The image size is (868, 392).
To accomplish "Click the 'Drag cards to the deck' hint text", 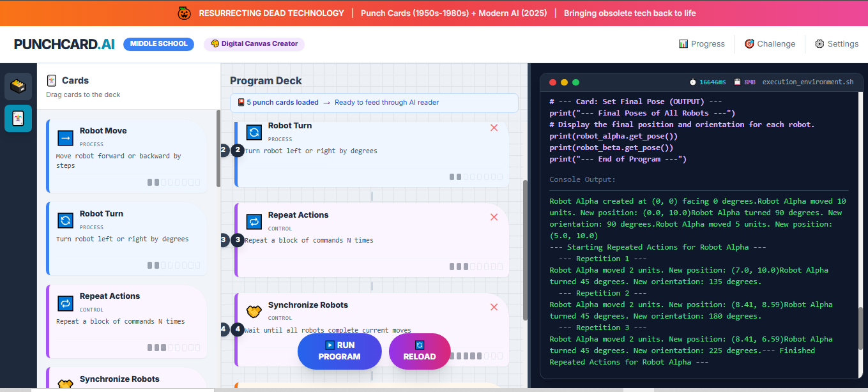I will point(83,94).
